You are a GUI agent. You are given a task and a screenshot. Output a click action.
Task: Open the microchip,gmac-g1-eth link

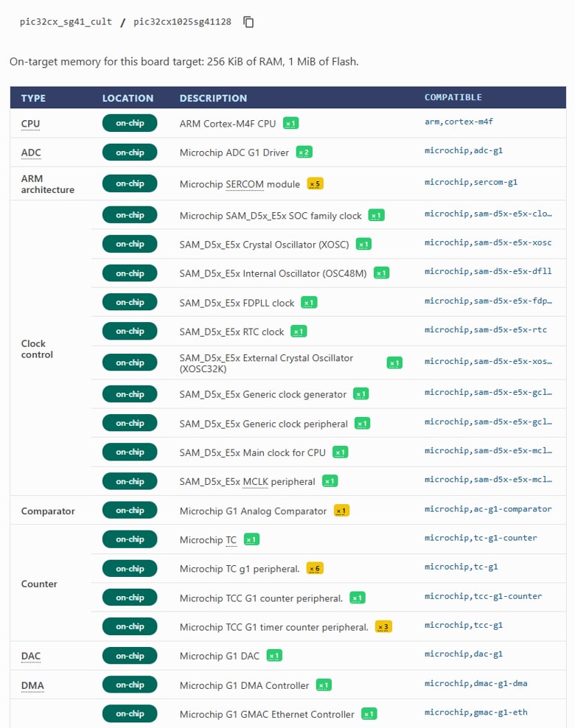click(x=476, y=713)
